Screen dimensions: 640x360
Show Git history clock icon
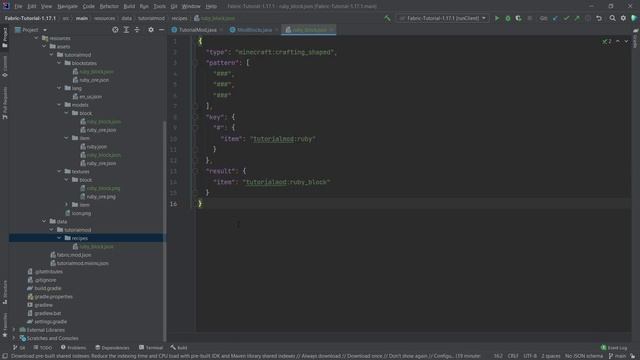coord(588,18)
